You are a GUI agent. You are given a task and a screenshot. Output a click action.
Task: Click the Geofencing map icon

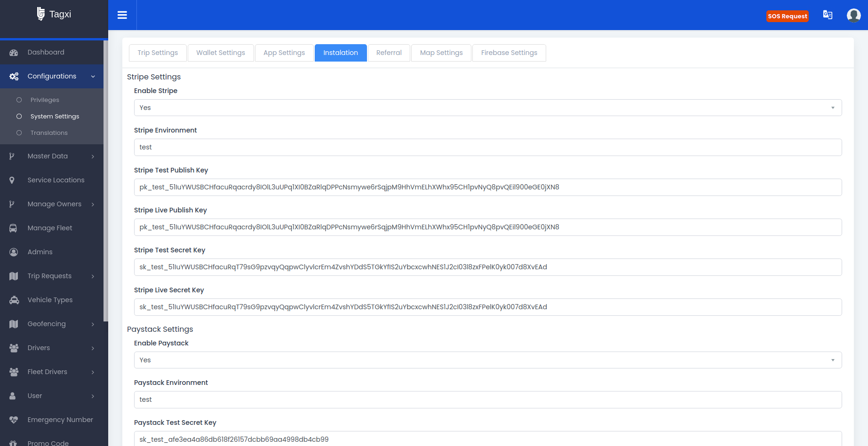pyautogui.click(x=14, y=324)
